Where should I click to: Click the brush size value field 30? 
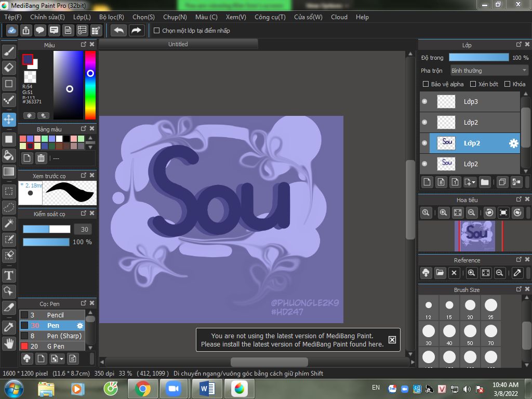point(84,229)
